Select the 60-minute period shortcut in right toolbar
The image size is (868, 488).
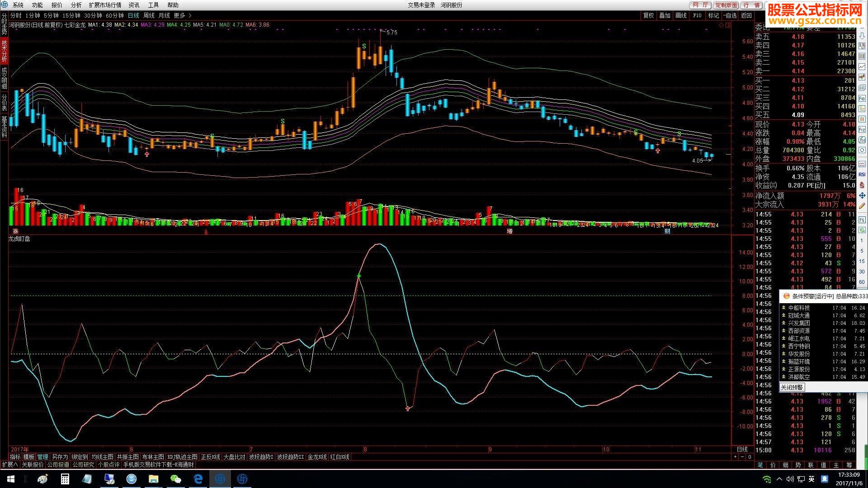pyautogui.click(x=862, y=282)
